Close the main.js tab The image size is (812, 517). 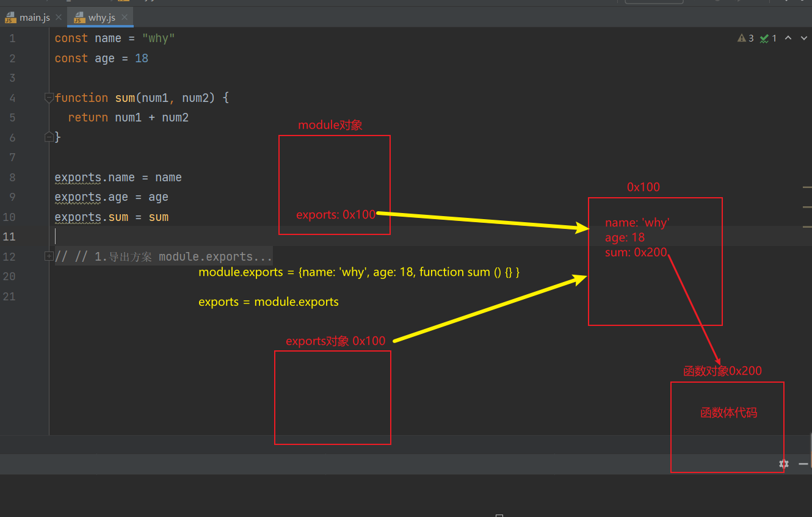click(58, 18)
